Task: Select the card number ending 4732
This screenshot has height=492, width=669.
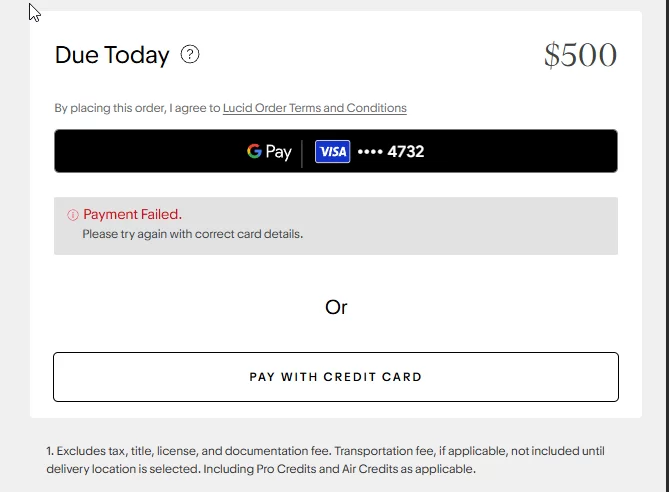Action: point(406,151)
